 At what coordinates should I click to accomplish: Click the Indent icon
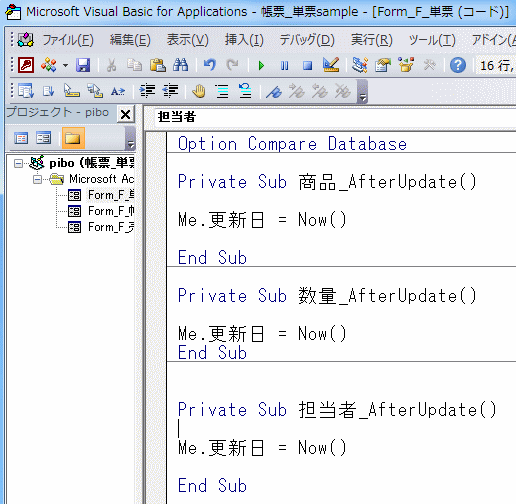pos(147,91)
